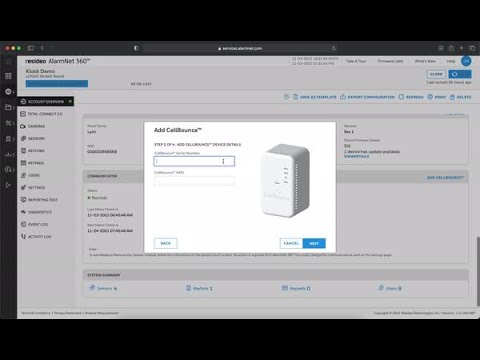The width and height of the screenshot is (480, 360).
Task: Expand the user management icon in left rail
Action: coord(9,139)
